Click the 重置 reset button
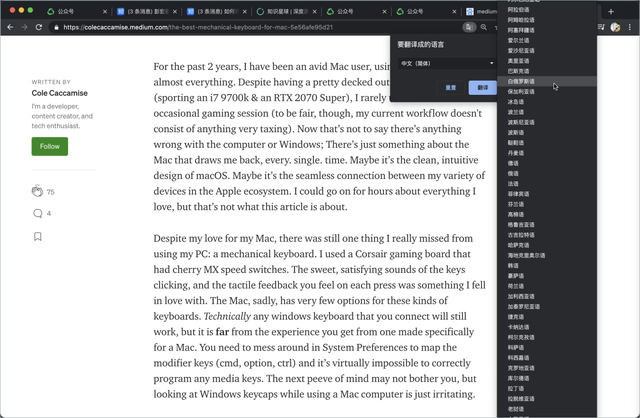This screenshot has height=418, width=640. 451,88
